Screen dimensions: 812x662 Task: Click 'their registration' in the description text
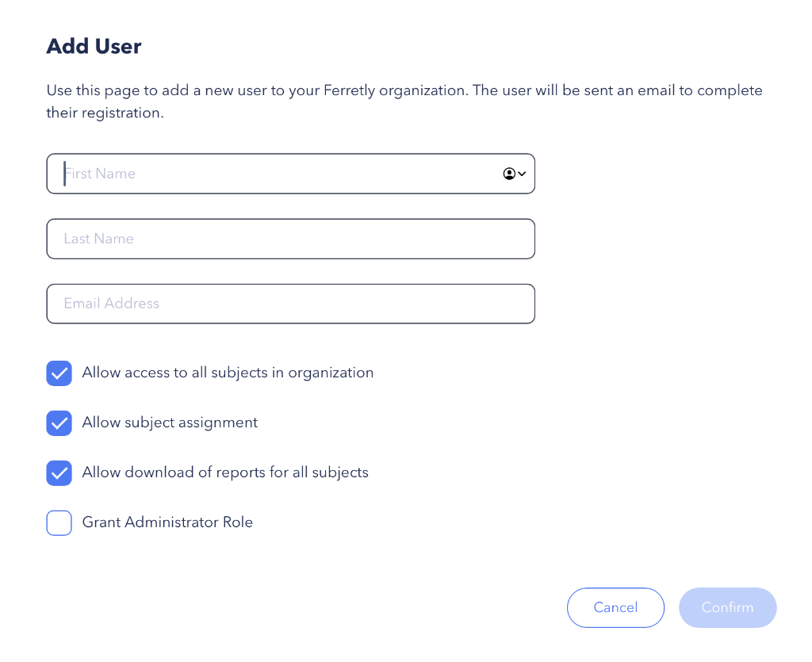pyautogui.click(x=105, y=113)
